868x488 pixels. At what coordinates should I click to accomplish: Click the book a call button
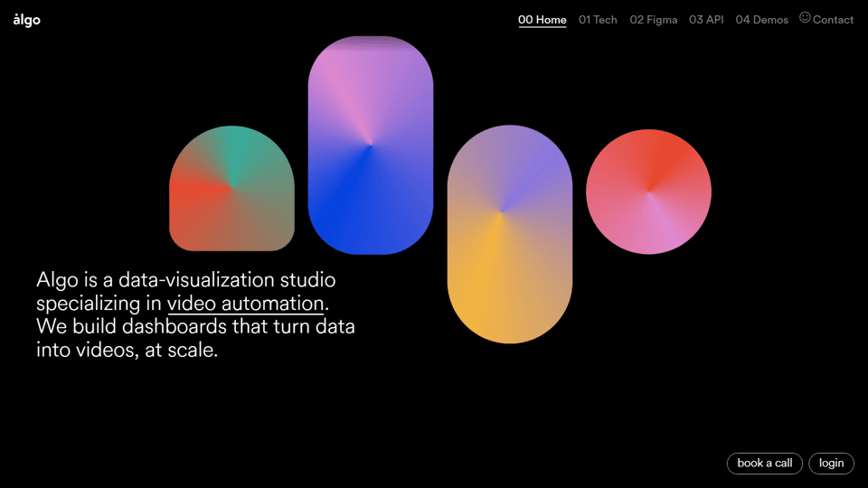tap(765, 463)
